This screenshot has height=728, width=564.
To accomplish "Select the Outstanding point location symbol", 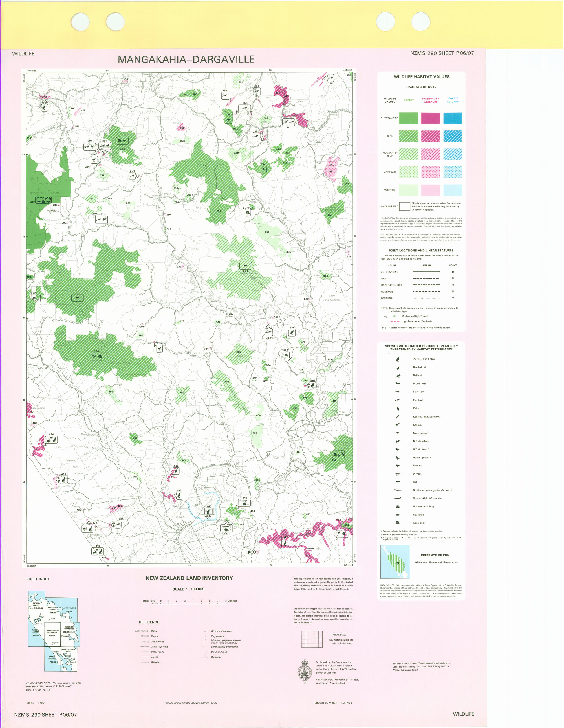I will tap(453, 272).
